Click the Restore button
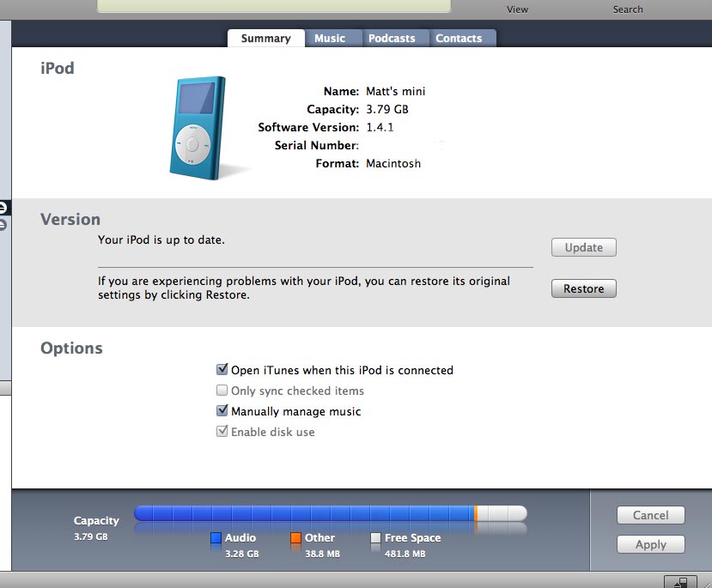This screenshot has width=712, height=588. [583, 288]
